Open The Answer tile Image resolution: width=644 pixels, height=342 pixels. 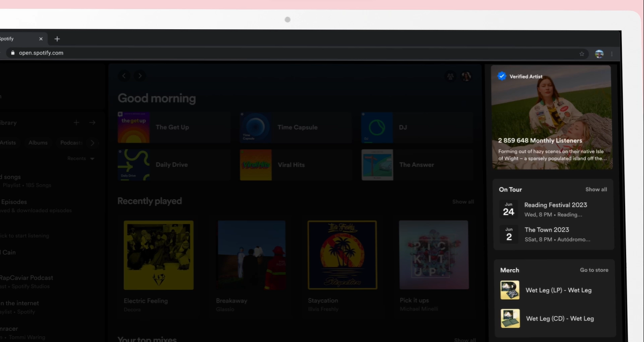[x=417, y=165]
